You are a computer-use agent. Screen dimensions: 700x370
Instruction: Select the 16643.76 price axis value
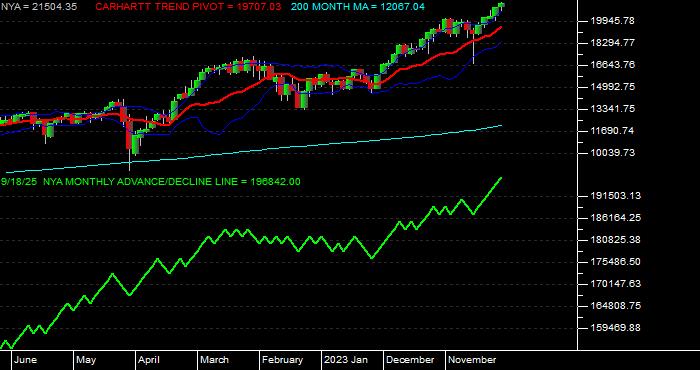pyautogui.click(x=612, y=65)
